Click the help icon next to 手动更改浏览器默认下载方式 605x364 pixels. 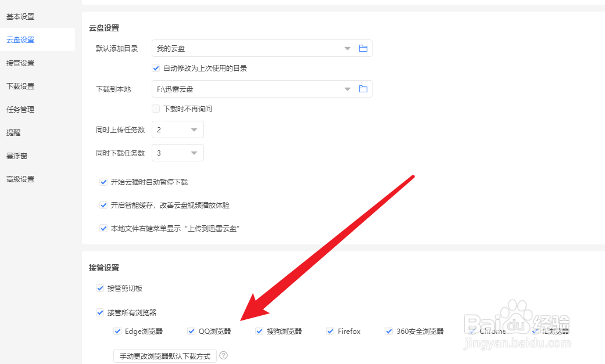224,355
